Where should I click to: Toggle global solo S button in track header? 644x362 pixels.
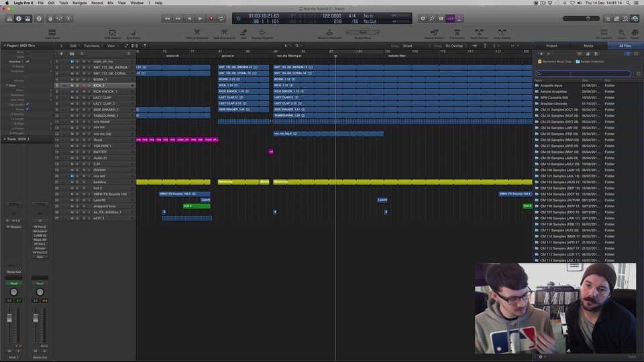tap(82, 54)
